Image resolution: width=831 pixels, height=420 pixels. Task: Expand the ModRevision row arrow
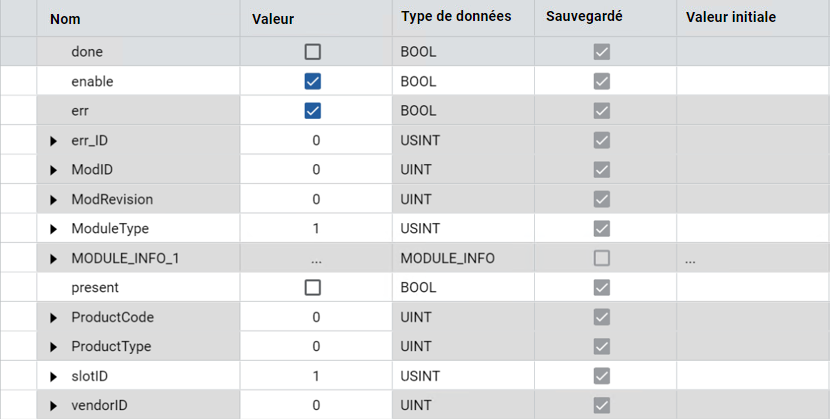(53, 200)
